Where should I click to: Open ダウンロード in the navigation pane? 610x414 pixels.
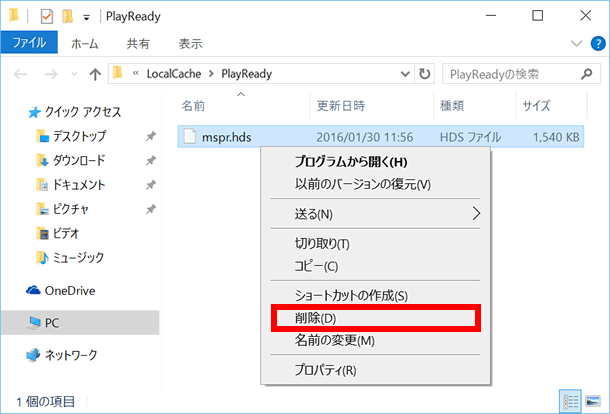[x=70, y=160]
